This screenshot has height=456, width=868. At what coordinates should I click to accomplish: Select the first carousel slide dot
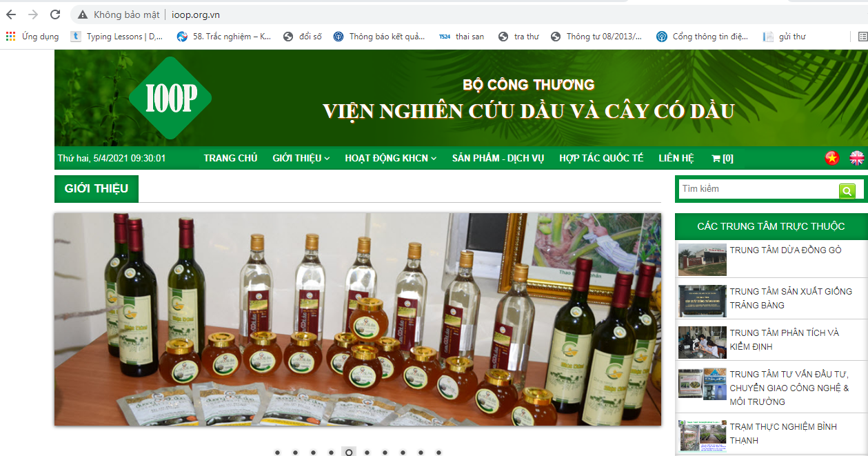tap(277, 453)
